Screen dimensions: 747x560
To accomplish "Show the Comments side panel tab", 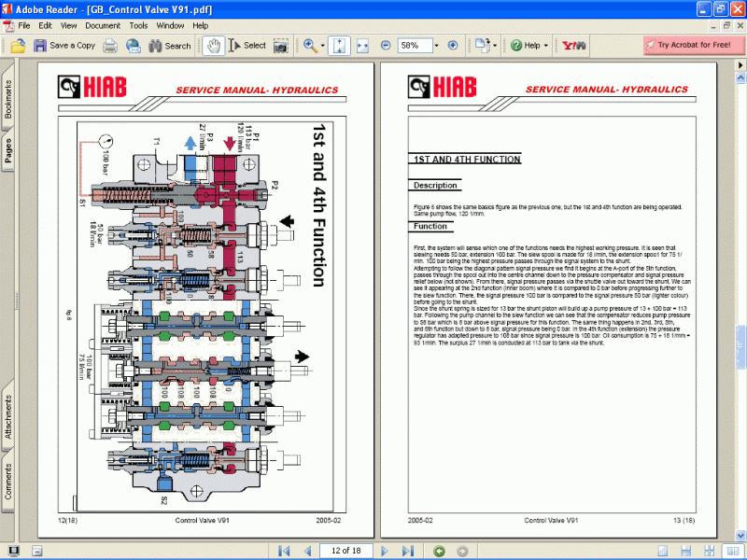I will click(x=7, y=482).
